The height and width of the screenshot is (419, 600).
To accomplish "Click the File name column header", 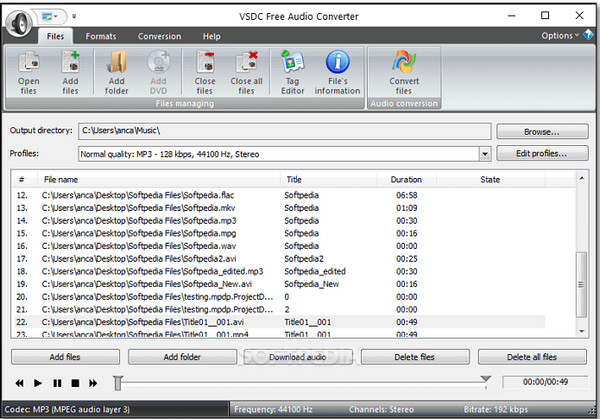I will [x=159, y=179].
